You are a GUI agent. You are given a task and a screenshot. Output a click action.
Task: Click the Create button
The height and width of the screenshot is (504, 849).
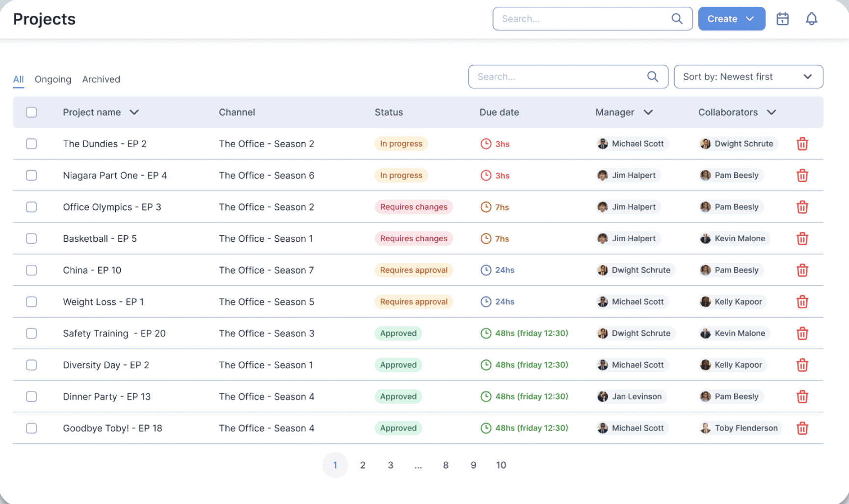(731, 19)
